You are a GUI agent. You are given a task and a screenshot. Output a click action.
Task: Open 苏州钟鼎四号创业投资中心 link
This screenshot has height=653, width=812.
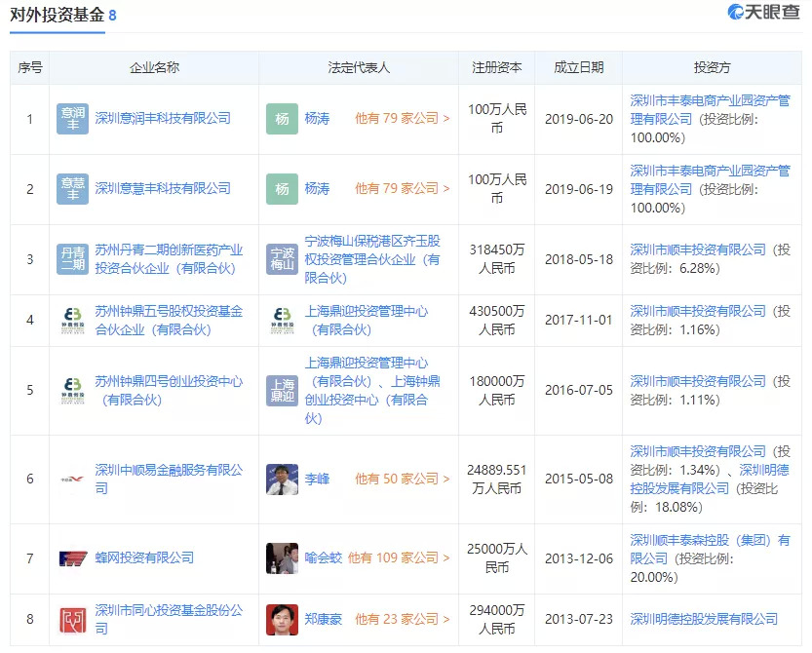click(169, 391)
